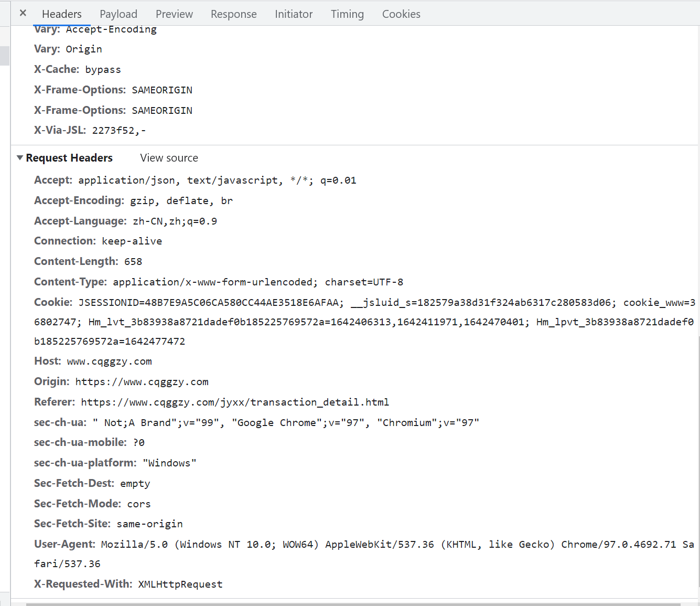Click the Referer URL value
The height and width of the screenshot is (606, 700).
point(234,402)
